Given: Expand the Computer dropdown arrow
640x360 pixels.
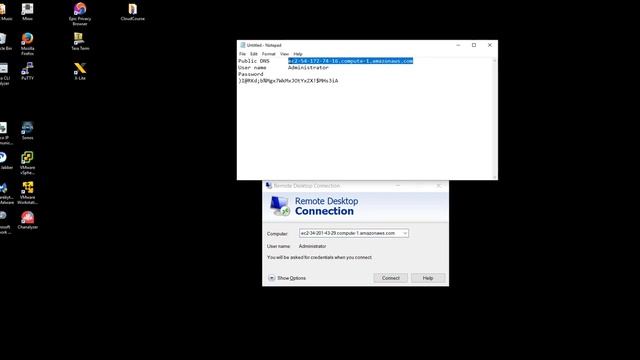Looking at the screenshot, I should 405,233.
